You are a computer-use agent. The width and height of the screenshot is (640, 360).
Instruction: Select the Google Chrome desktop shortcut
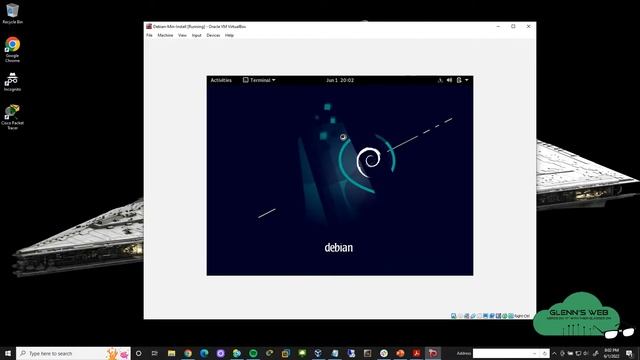[12, 49]
